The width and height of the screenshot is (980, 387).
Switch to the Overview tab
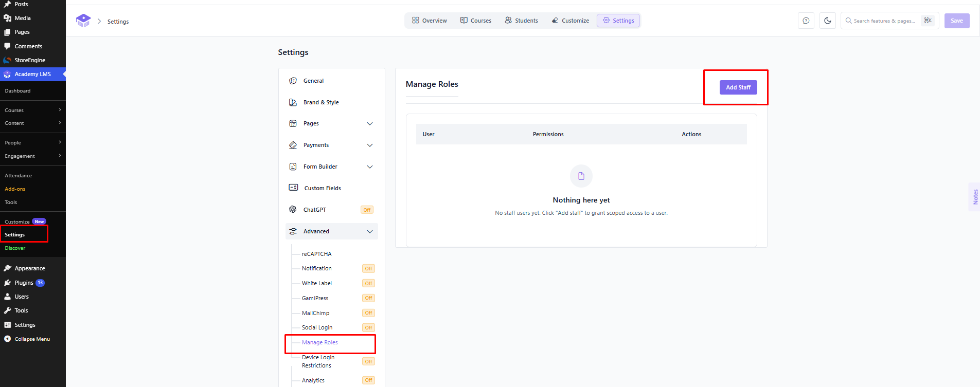(430, 21)
